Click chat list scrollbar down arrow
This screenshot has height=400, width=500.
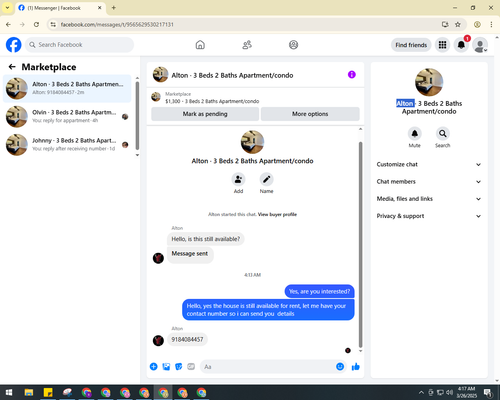click(137, 155)
